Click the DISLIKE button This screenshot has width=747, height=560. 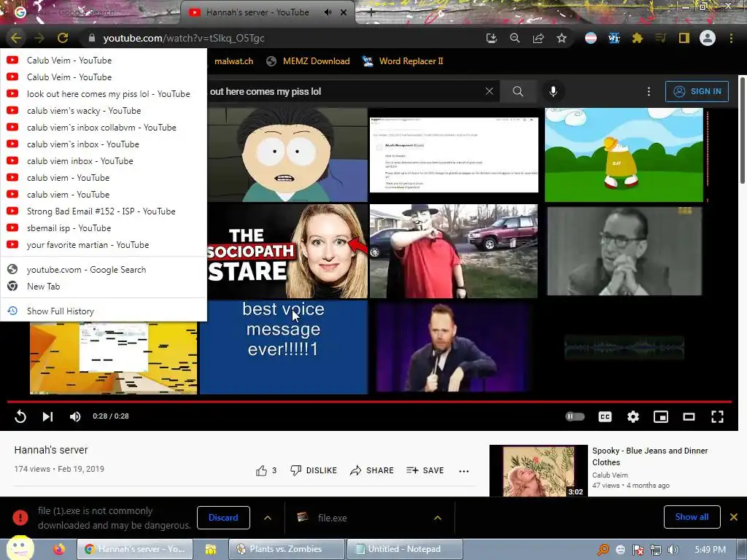tap(314, 470)
